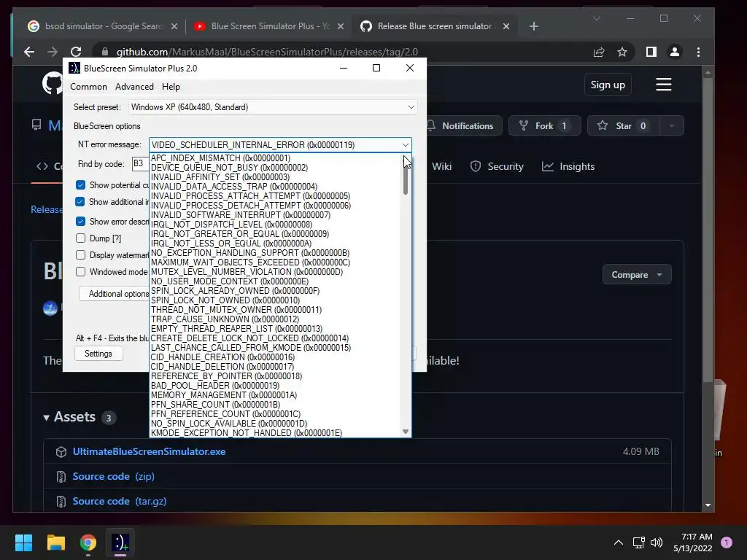Enable Display watermark checkbox
The height and width of the screenshot is (560, 747).
pos(80,255)
